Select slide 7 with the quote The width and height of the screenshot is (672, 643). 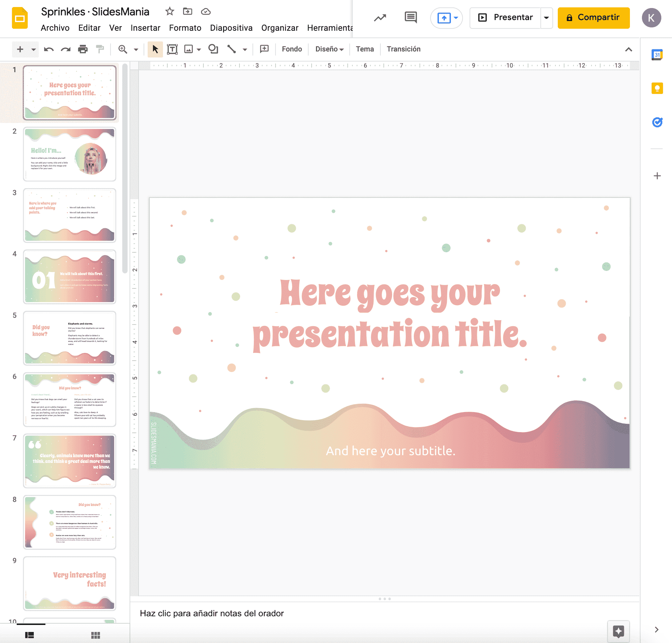click(69, 461)
